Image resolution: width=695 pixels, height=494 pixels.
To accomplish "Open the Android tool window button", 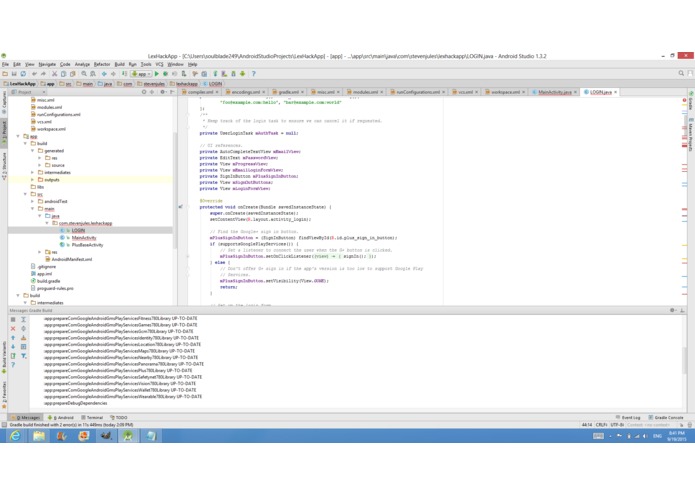I will tap(61, 418).
